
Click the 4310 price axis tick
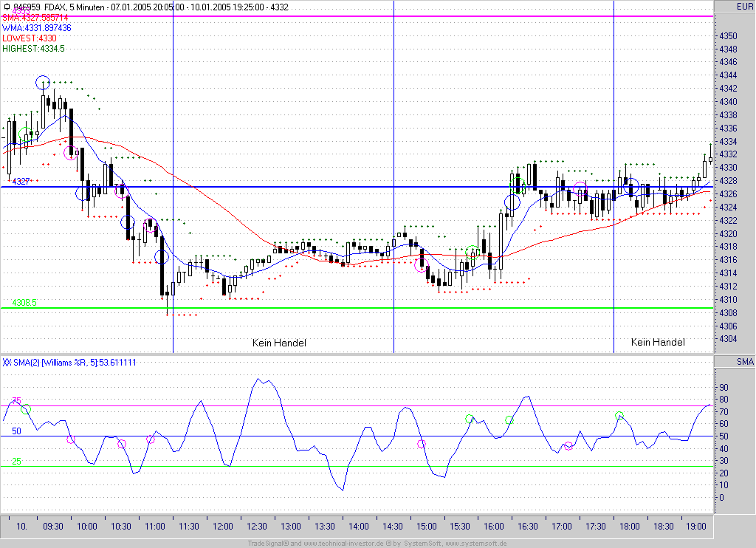pyautogui.click(x=728, y=300)
